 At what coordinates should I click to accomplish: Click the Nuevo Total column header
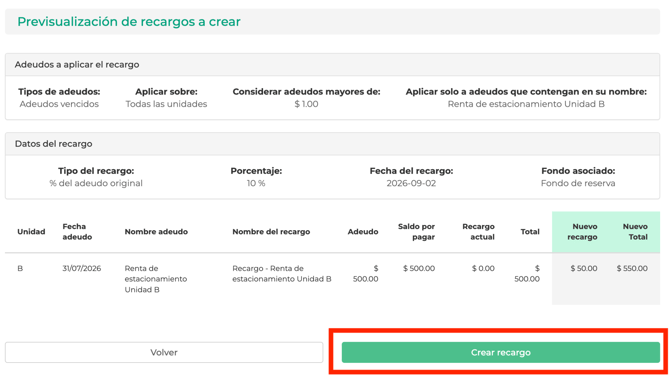(635, 232)
